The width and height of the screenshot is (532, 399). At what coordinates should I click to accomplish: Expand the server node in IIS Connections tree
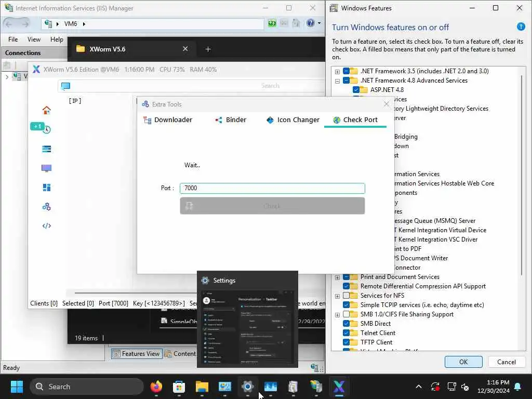coord(7,77)
